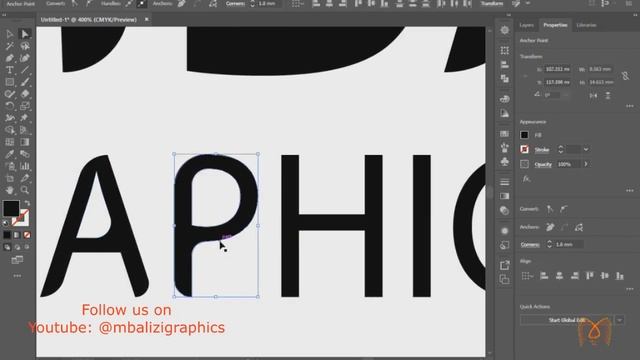Select the Puppet Warp pin tool
This screenshot has width=640, height=360.
[25, 118]
